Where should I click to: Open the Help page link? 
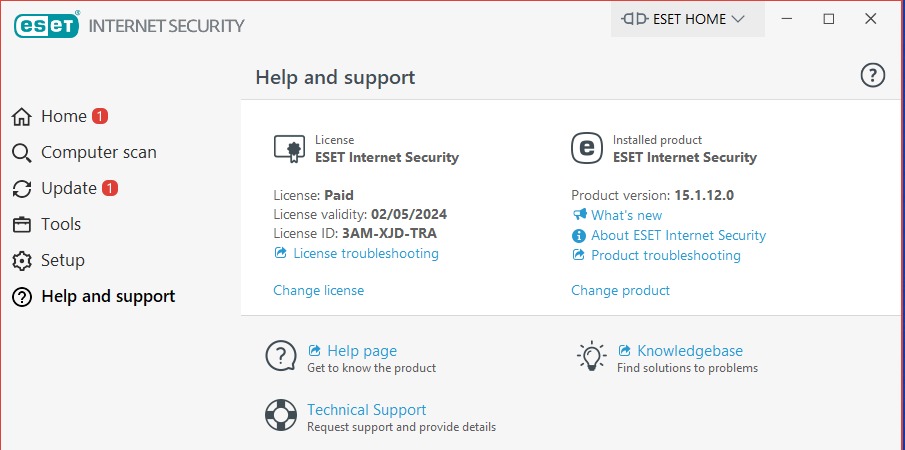(x=362, y=351)
